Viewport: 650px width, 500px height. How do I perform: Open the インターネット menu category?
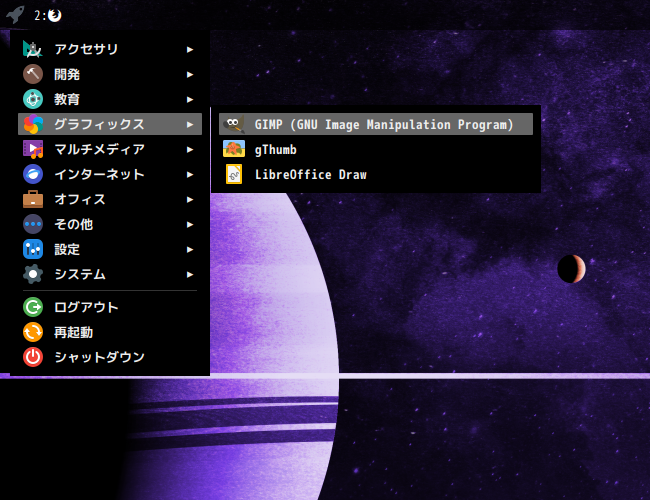pos(110,174)
